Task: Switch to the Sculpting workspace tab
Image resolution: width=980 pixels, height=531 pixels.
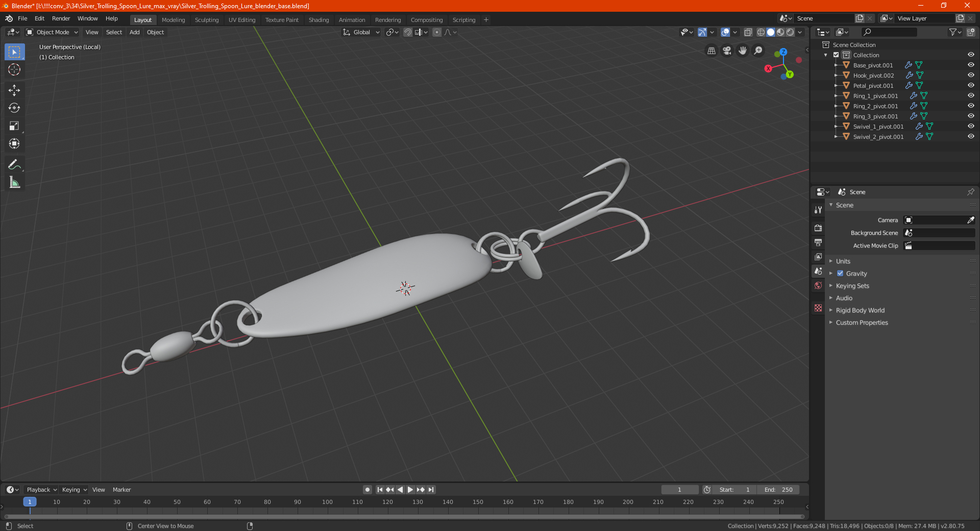Action: click(207, 20)
